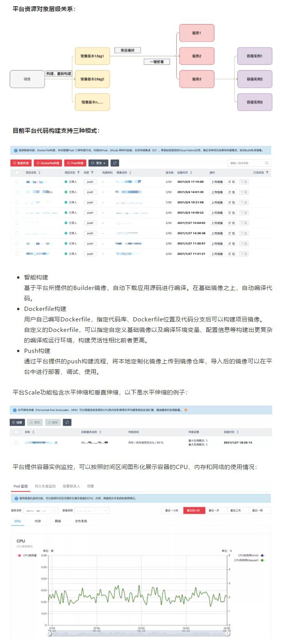
Task: Sort by 镜像名称 using its sort arrows
Action: (x=130, y=173)
